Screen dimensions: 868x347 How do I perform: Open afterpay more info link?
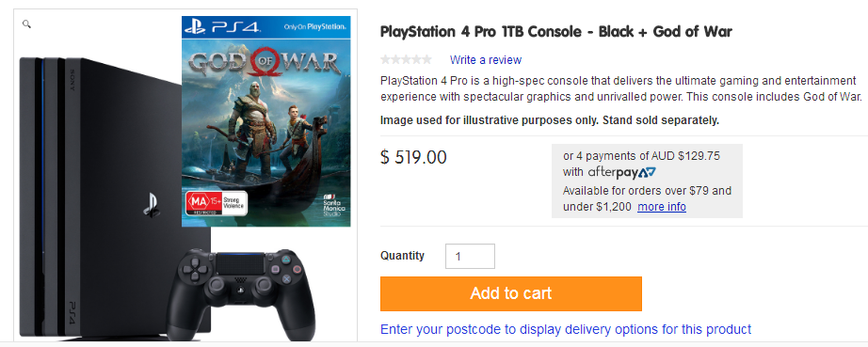pos(662,207)
